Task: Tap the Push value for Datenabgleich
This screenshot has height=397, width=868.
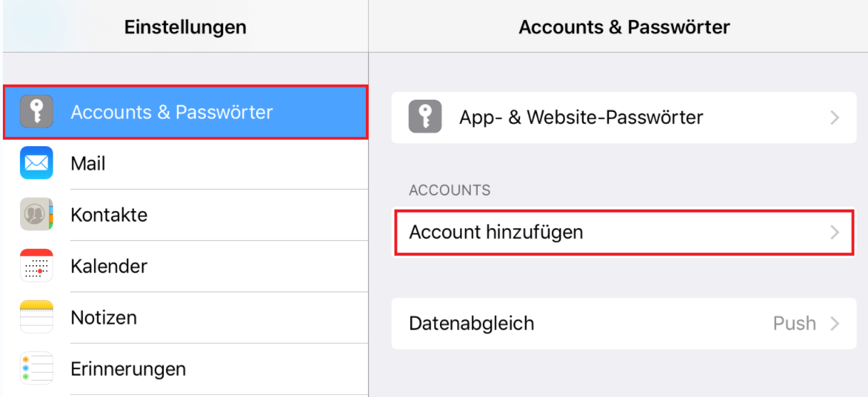Action: pos(794,324)
